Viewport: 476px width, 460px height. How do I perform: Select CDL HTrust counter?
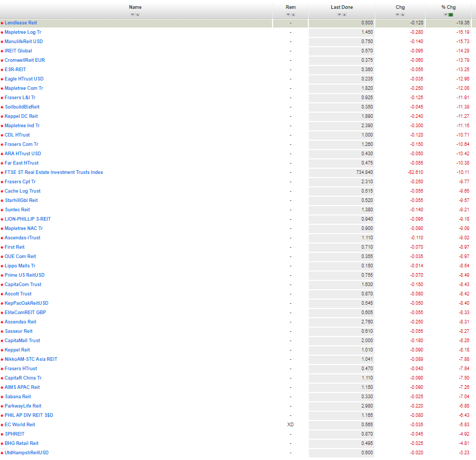pyautogui.click(x=17, y=135)
